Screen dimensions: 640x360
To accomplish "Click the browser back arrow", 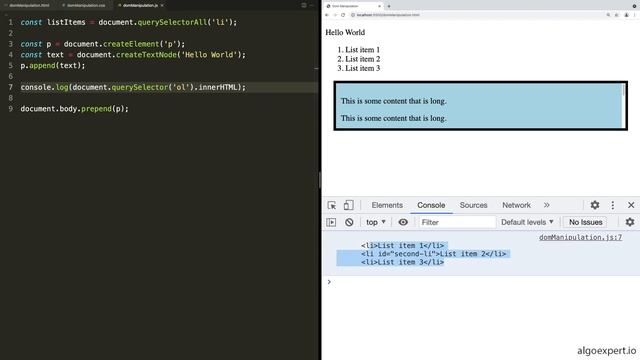I will [327, 15].
